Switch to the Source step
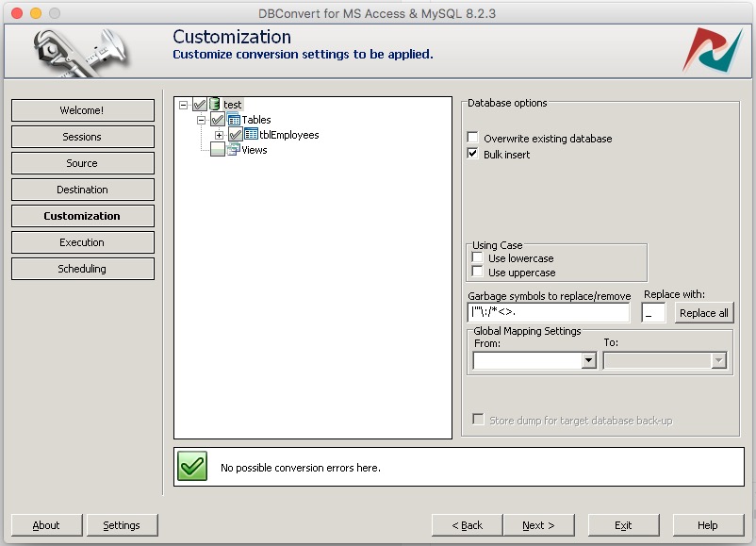The width and height of the screenshot is (756, 546). pyautogui.click(x=82, y=163)
